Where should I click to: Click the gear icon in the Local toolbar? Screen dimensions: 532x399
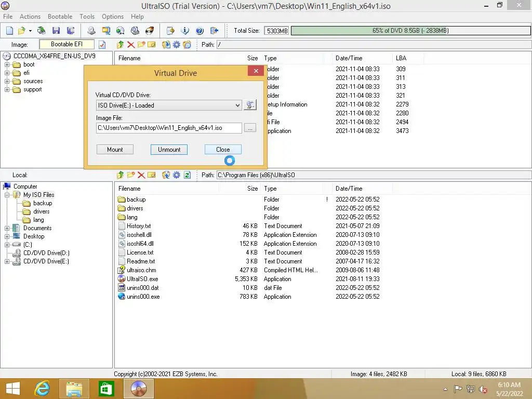coord(177,175)
